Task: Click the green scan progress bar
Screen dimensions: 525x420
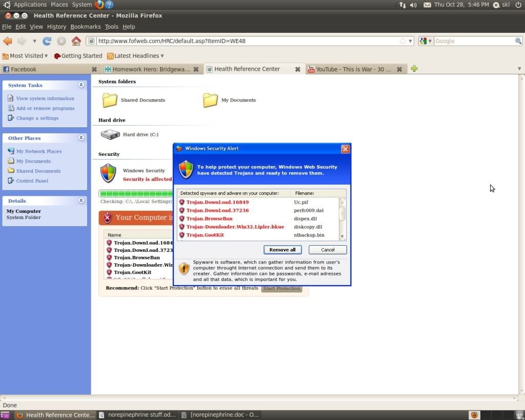Action: tap(136, 193)
